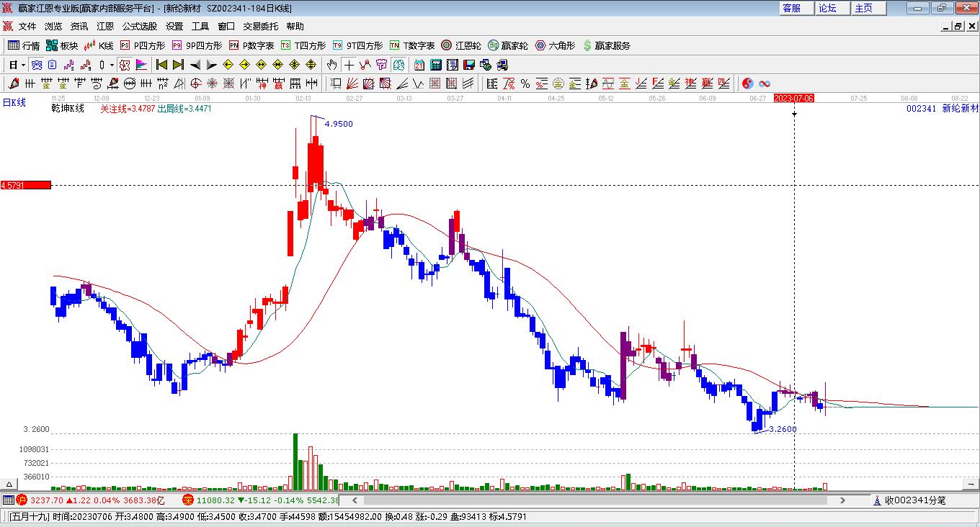This screenshot has width=980, height=527.
Task: Click the volume pane up-triangle button
Action: point(9,484)
